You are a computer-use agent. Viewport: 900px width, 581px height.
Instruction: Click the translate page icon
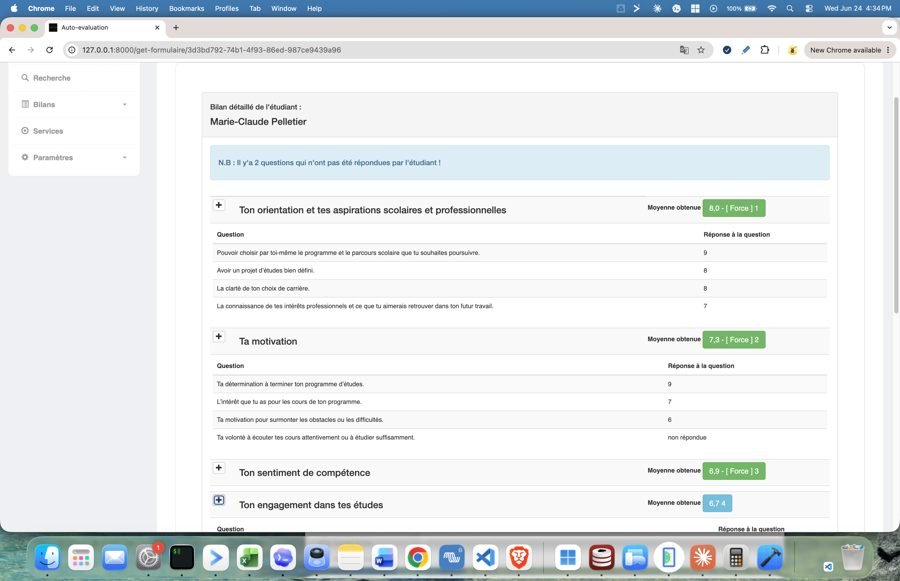tap(684, 50)
